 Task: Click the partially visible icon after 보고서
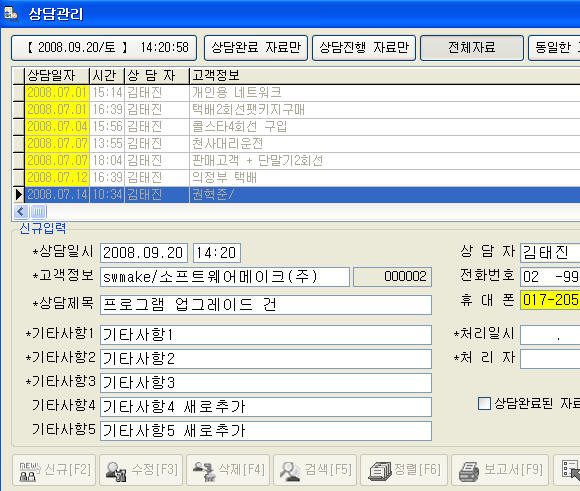tap(570, 470)
